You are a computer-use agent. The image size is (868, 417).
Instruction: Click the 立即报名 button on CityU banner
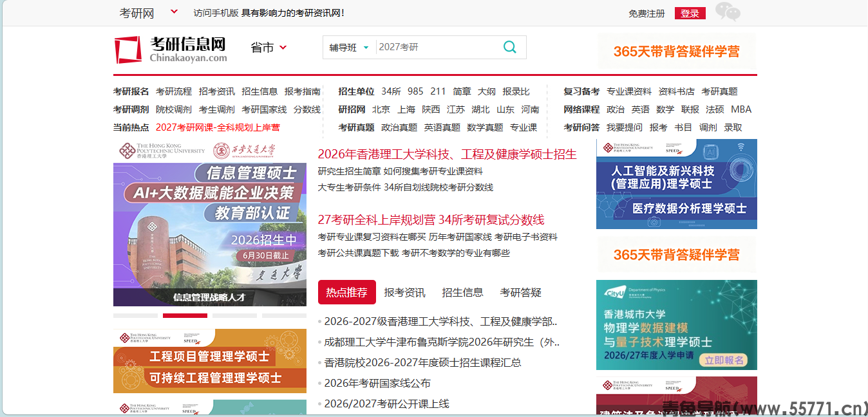click(x=724, y=360)
